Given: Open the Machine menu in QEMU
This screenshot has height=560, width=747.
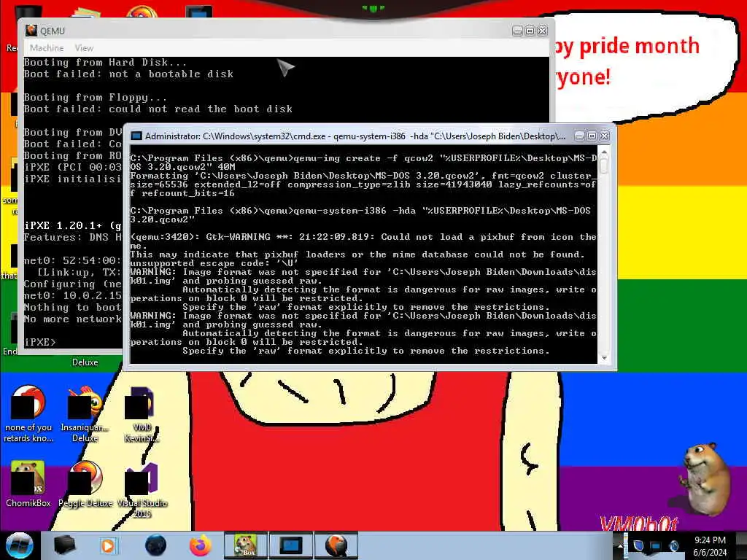Looking at the screenshot, I should click(x=47, y=48).
